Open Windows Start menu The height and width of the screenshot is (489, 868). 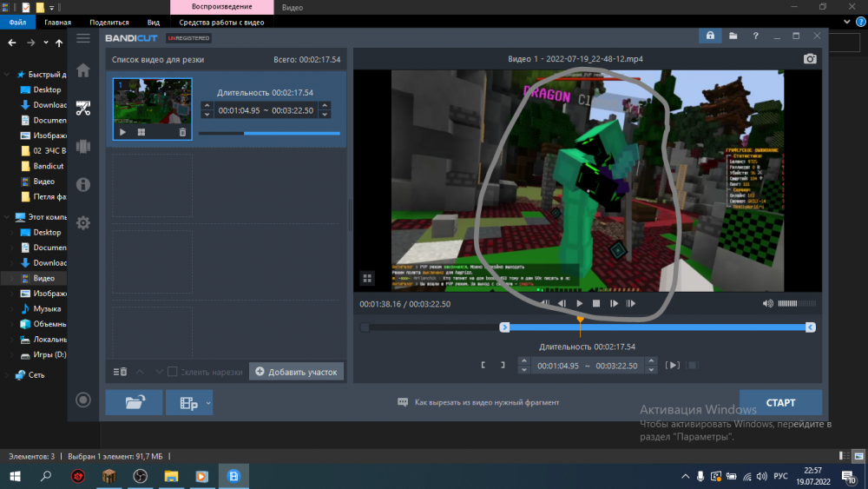(16, 476)
